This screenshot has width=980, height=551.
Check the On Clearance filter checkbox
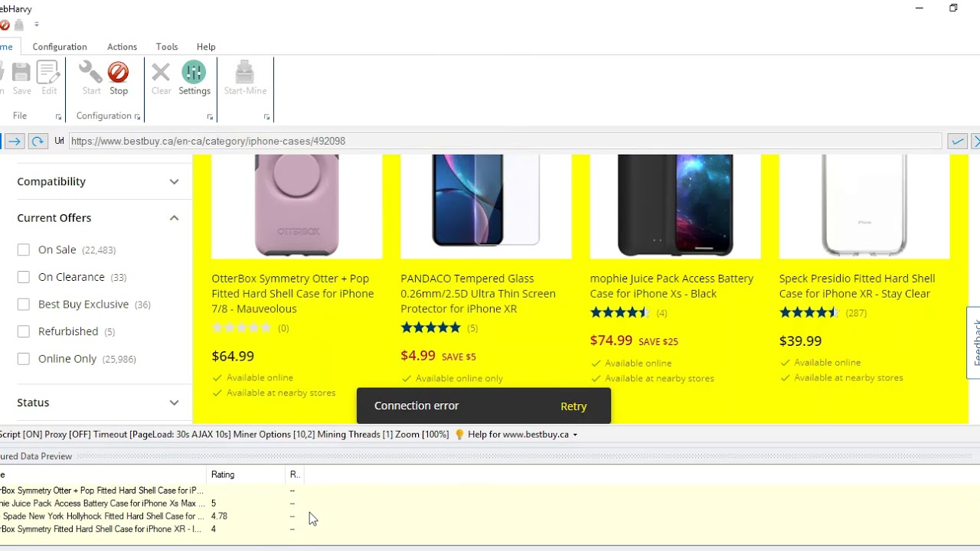point(24,277)
